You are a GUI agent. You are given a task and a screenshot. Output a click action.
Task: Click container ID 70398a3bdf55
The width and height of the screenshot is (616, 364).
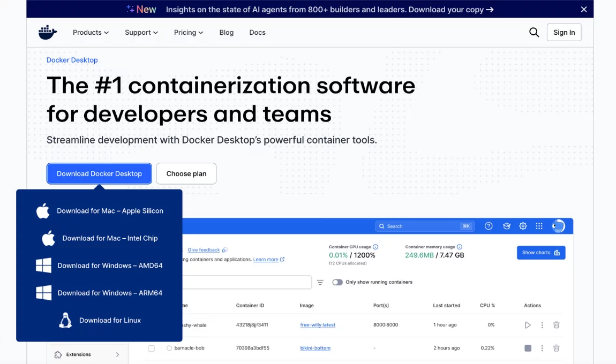pos(253,348)
